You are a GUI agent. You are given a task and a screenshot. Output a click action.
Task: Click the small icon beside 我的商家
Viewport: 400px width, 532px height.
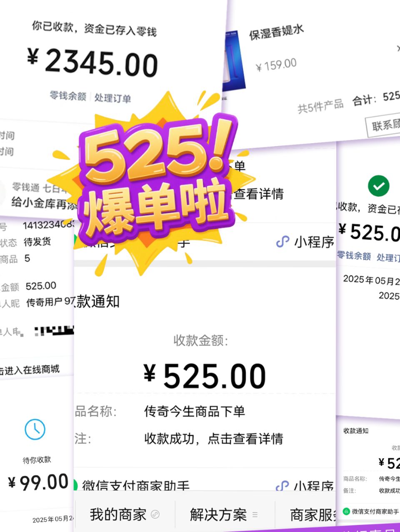[155, 514]
